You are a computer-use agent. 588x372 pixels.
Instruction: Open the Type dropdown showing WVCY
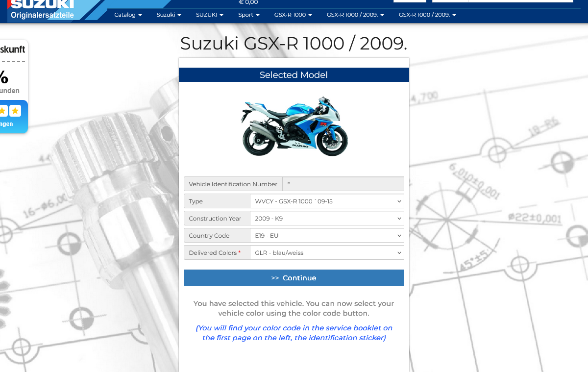327,201
